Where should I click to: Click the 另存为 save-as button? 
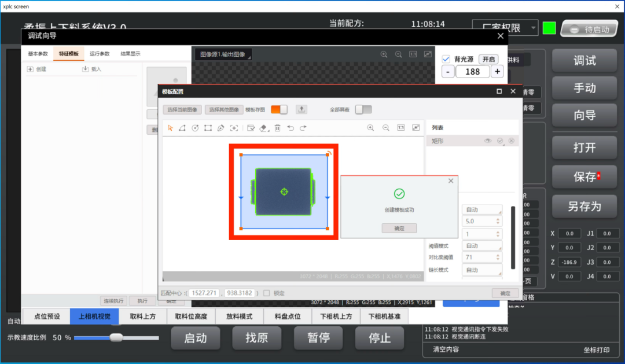point(584,207)
